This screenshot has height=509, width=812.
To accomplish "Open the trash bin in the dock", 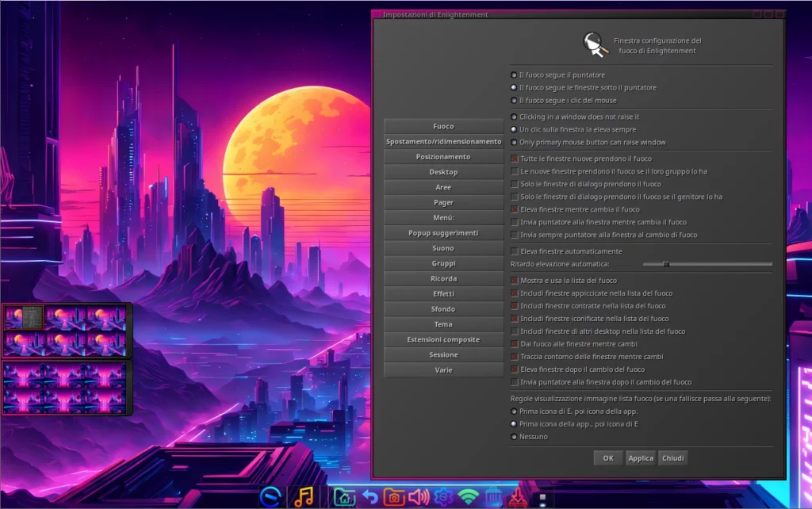I will click(x=492, y=497).
